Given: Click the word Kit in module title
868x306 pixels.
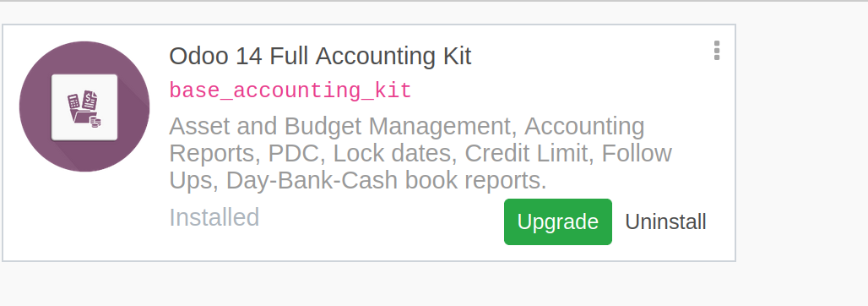Looking at the screenshot, I should [453, 57].
